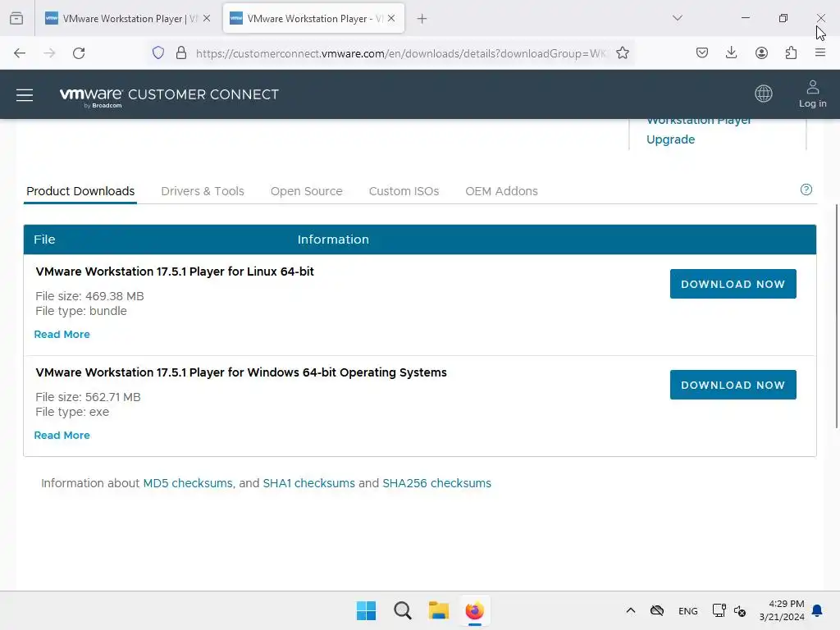Screen dimensions: 840x630
Task: Click the 'File' column header
Action: [44, 240]
